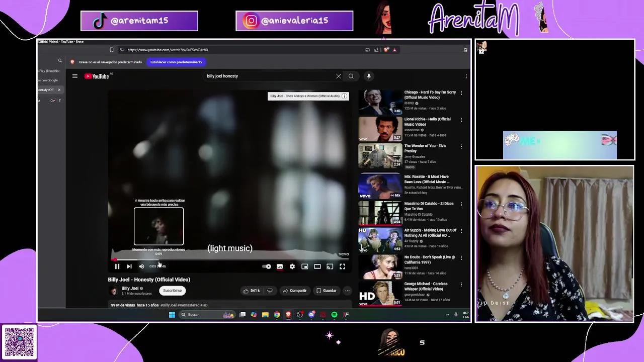Bookmark page using Brave bookmark icon
644x362 pixels.
click(112, 50)
